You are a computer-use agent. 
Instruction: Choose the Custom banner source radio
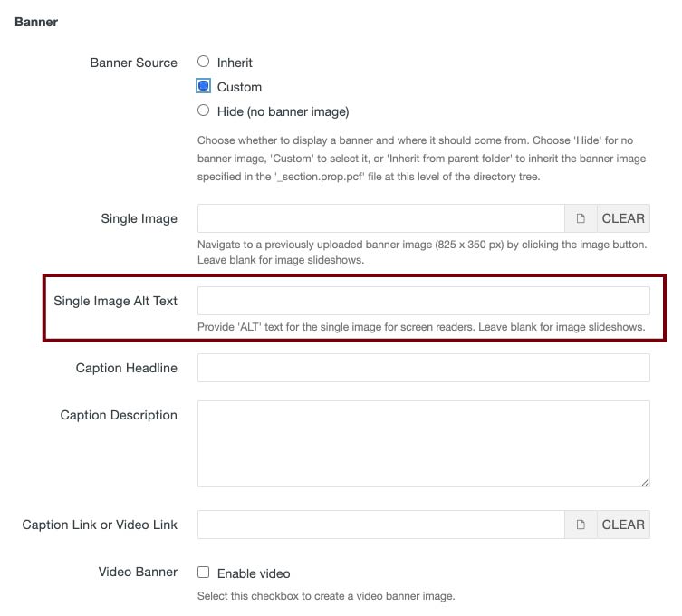pos(204,87)
